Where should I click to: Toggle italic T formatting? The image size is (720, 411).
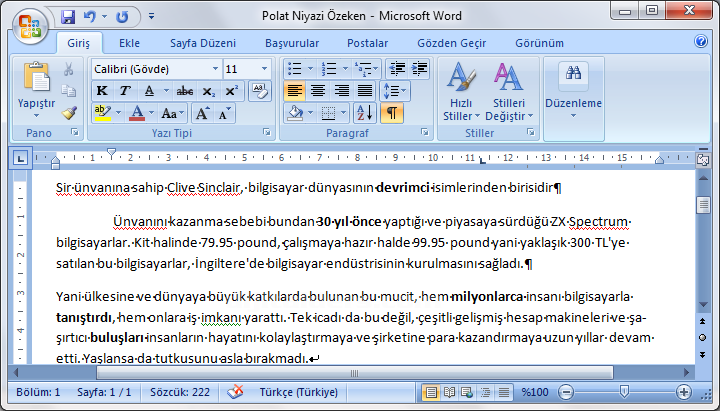(x=124, y=91)
